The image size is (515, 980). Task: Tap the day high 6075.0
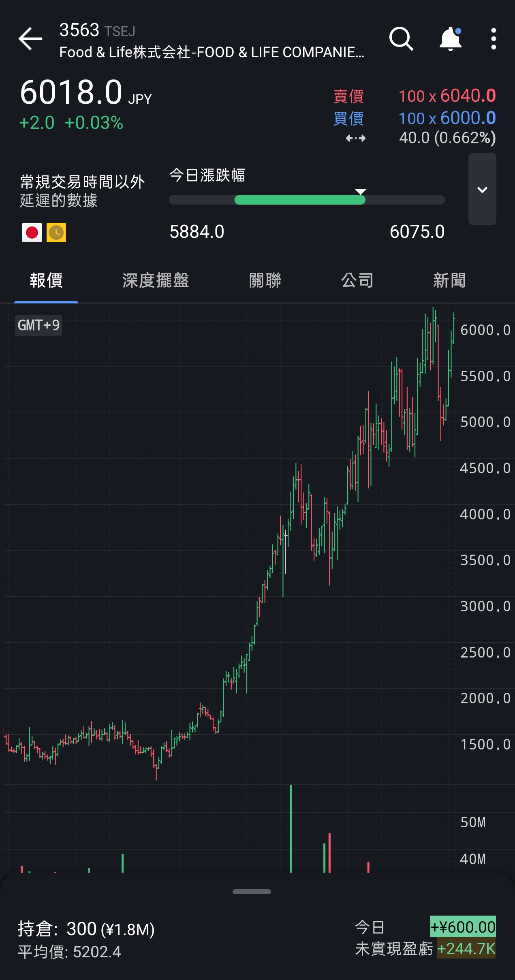click(x=417, y=232)
